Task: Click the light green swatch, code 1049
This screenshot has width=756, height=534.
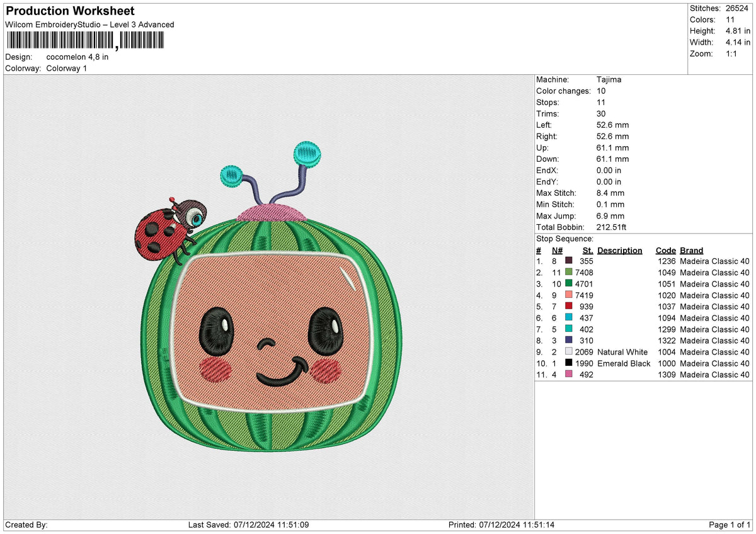Action: pos(569,272)
